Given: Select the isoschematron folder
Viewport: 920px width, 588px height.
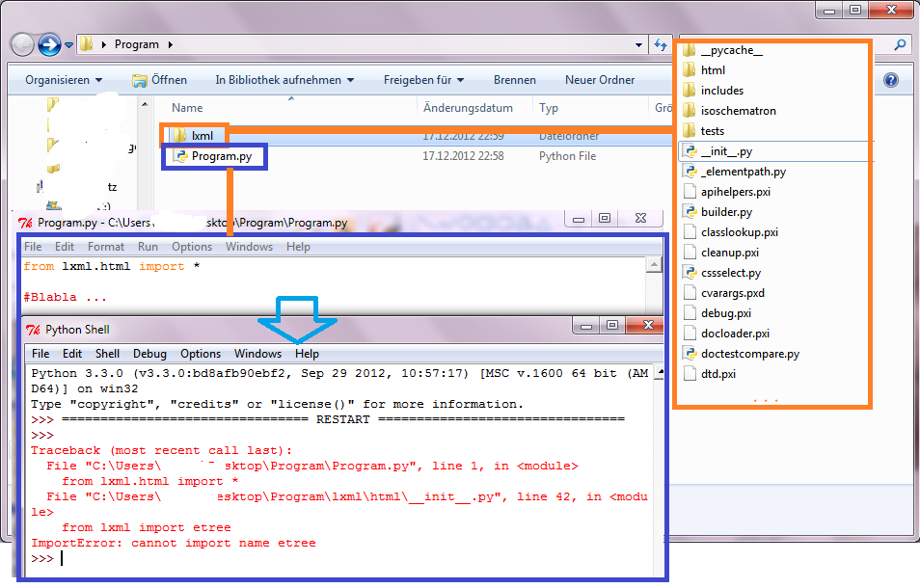Looking at the screenshot, I should coord(738,111).
